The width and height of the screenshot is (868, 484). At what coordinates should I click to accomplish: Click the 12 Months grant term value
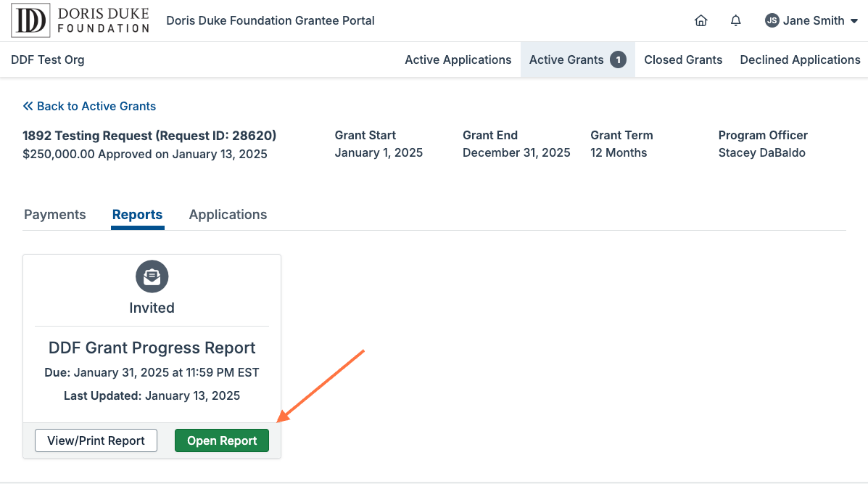click(x=619, y=153)
